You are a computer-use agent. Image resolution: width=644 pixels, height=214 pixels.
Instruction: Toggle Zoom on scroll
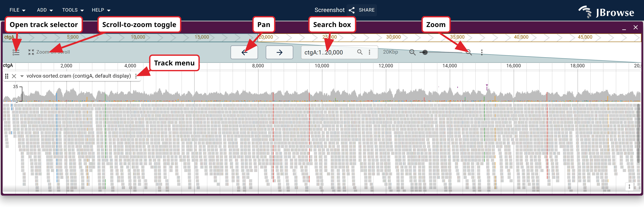(49, 52)
